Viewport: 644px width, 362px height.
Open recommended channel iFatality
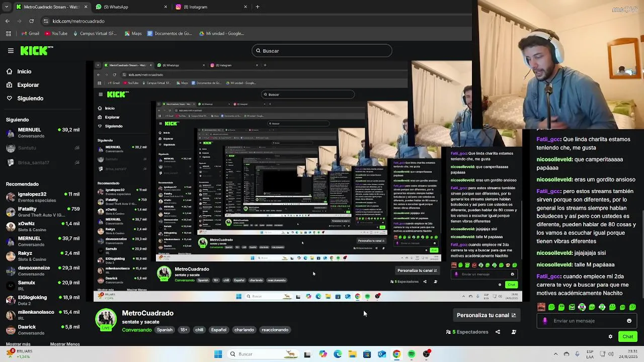coord(43,211)
